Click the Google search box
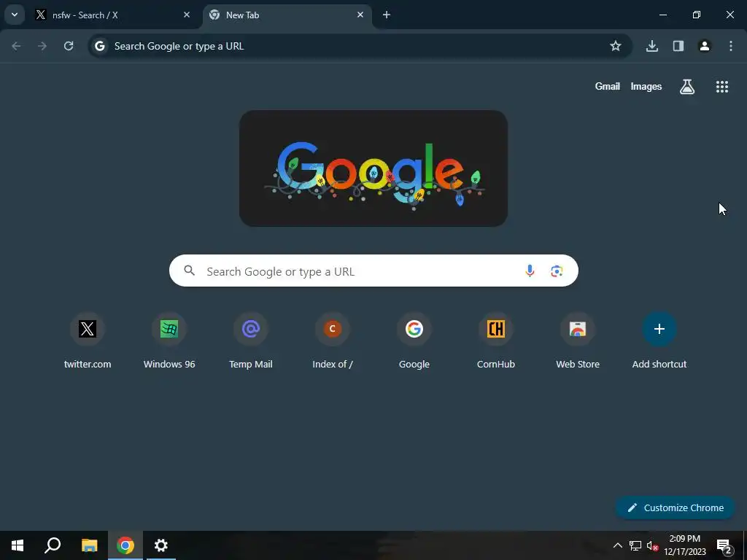 pos(373,271)
